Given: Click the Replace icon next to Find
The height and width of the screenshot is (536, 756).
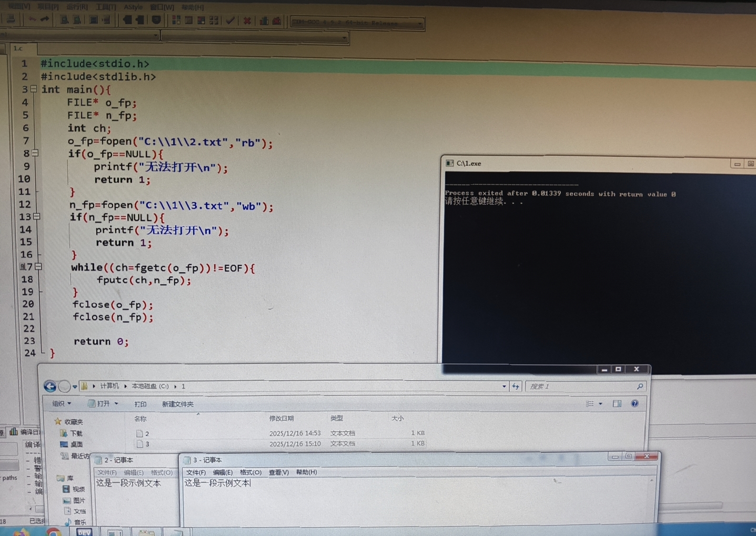Looking at the screenshot, I should [77, 20].
